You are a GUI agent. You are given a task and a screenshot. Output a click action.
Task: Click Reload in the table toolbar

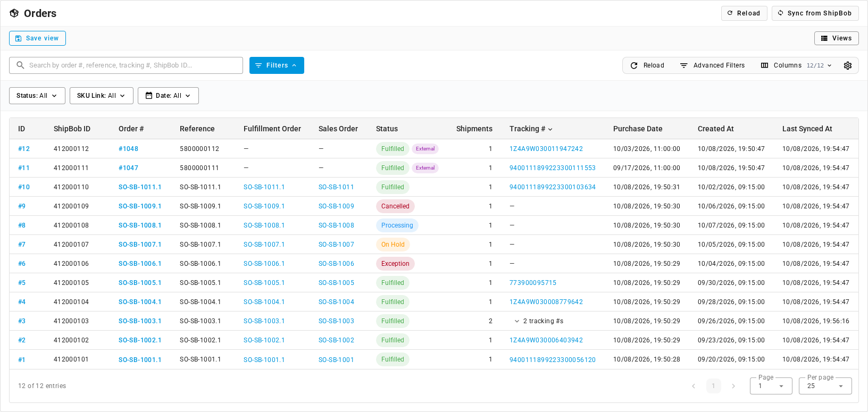pyautogui.click(x=647, y=65)
